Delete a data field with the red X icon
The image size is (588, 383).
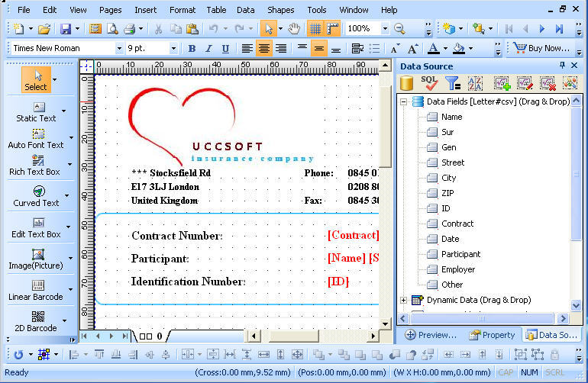[548, 83]
